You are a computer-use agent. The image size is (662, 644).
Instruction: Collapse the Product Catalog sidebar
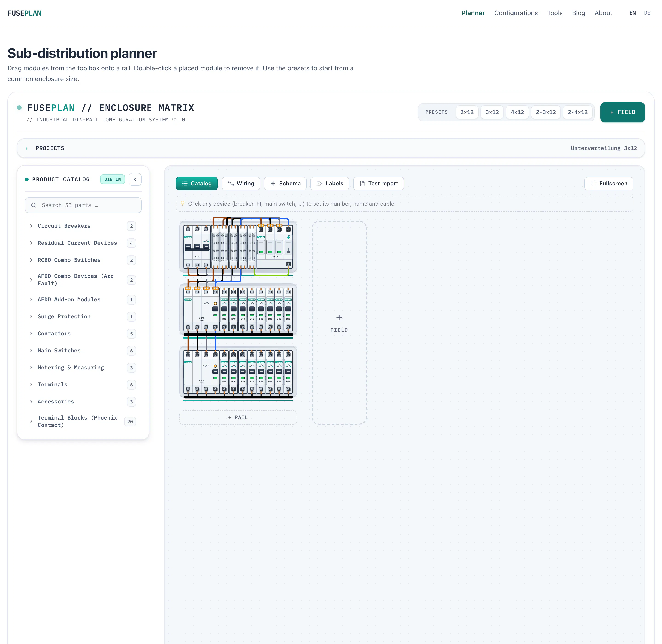coord(135,179)
